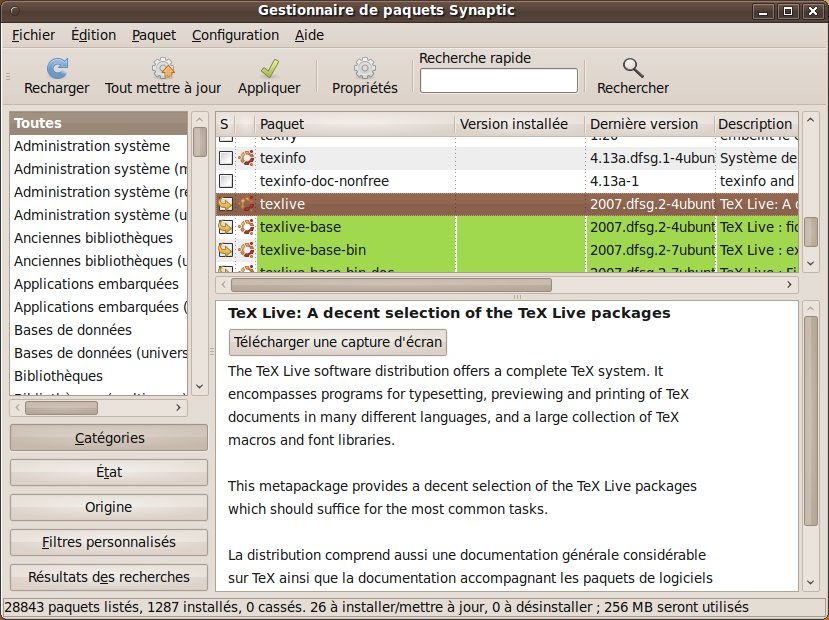
Task: Select the texinfo-doc-nonfree package name
Action: point(324,181)
